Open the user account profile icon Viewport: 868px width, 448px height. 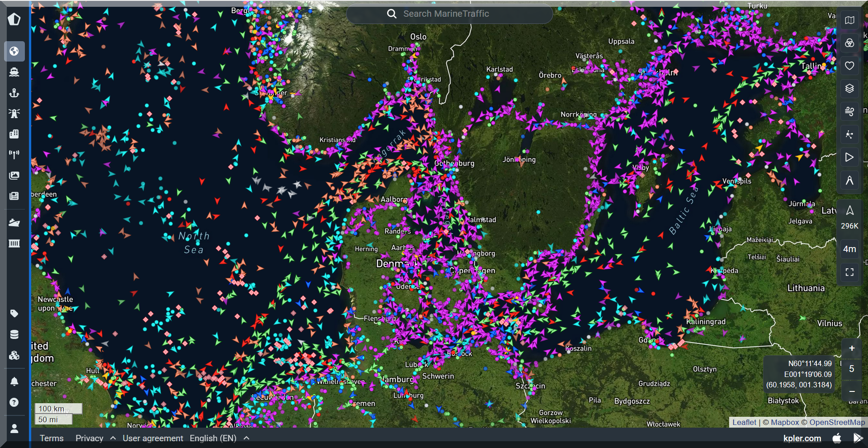14,429
